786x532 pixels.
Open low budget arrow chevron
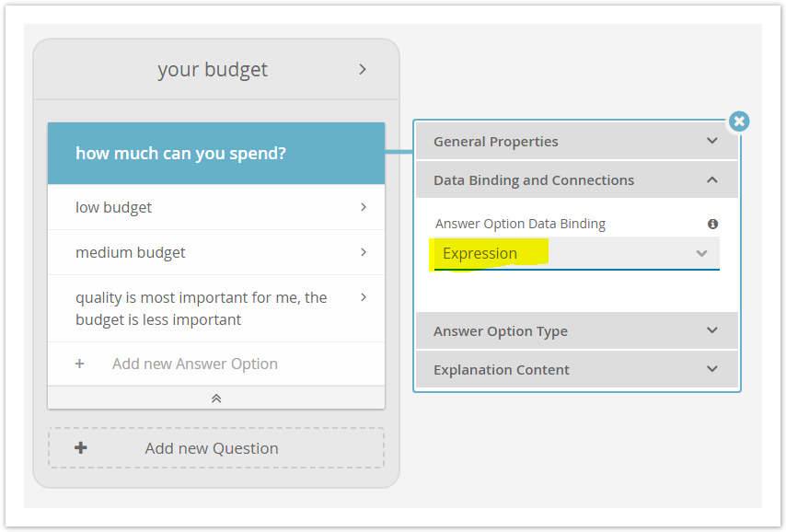point(364,207)
